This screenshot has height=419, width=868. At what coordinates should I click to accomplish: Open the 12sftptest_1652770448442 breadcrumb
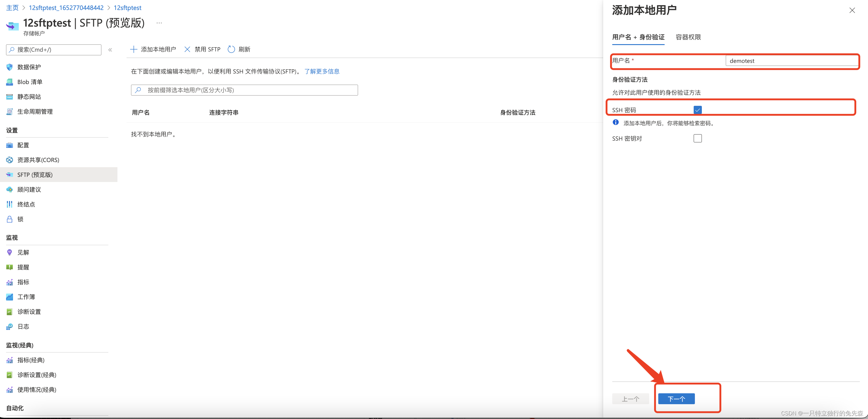point(66,8)
